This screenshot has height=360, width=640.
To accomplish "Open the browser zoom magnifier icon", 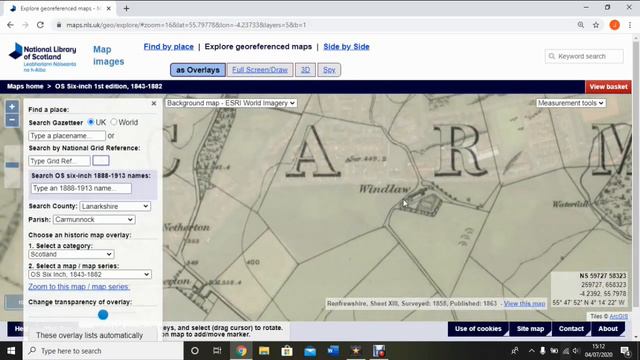I will [580, 25].
